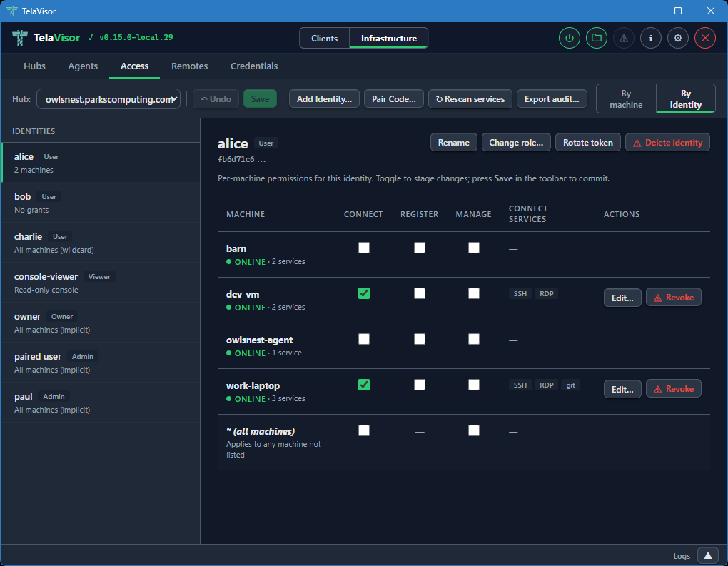Click the green power icon button

click(570, 38)
